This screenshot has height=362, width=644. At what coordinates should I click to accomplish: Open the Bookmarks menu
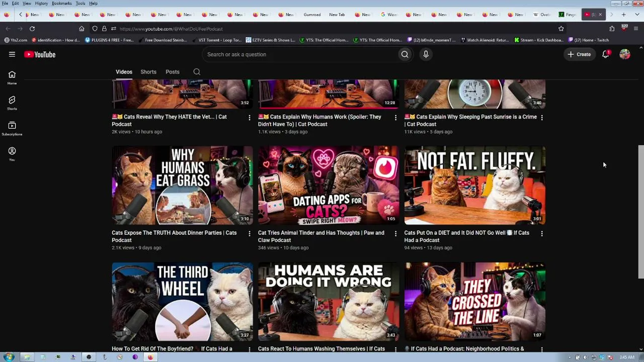(x=62, y=4)
